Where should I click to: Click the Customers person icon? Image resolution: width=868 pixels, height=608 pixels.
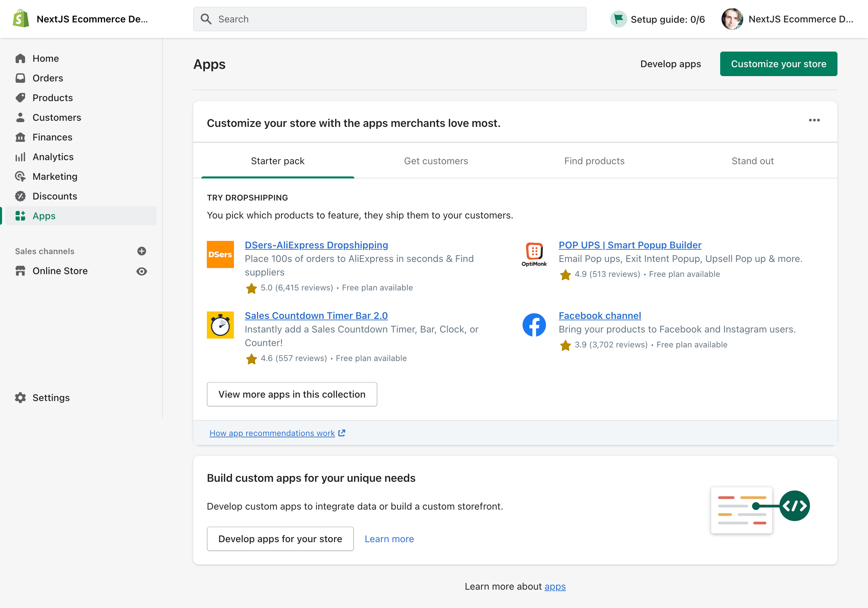click(x=20, y=117)
